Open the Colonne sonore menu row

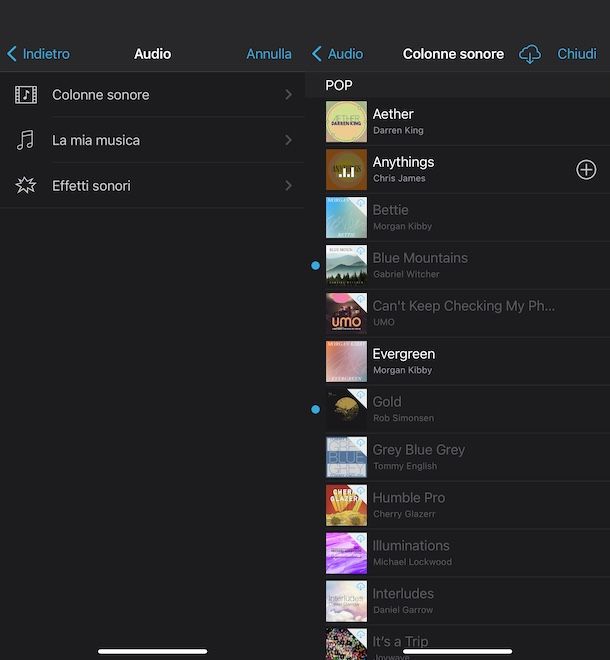(152, 95)
